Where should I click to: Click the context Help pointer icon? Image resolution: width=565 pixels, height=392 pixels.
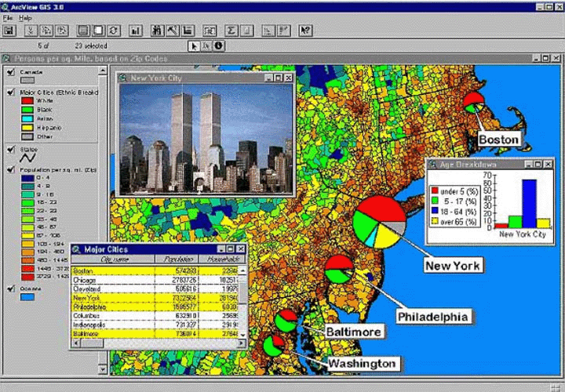(305, 31)
